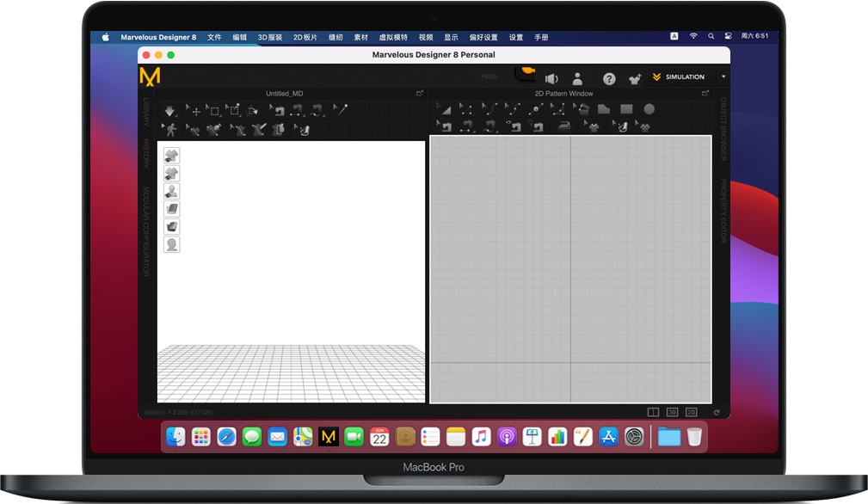Select the Pin tool in 3D toolbar

341,109
